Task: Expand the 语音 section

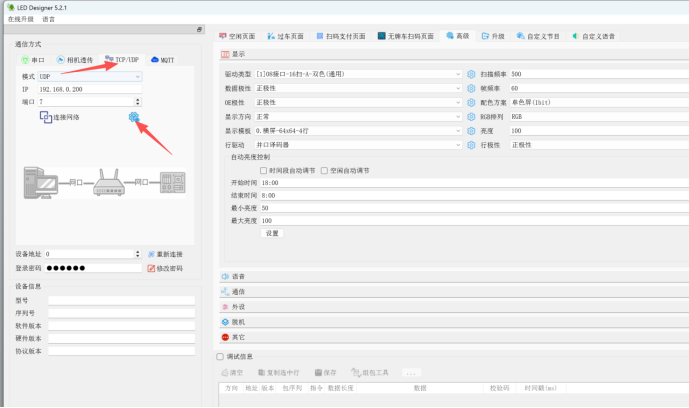Action: point(454,277)
